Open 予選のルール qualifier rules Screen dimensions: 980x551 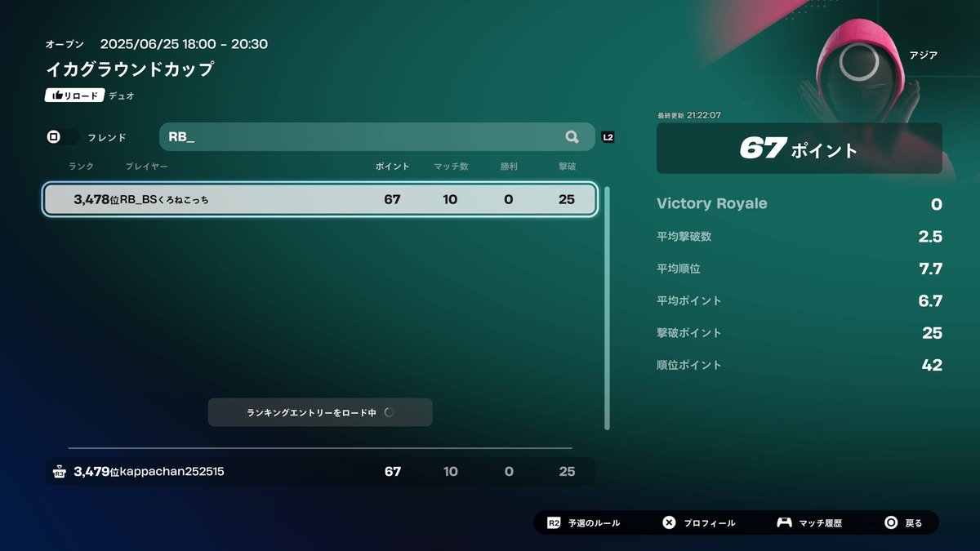pos(594,523)
